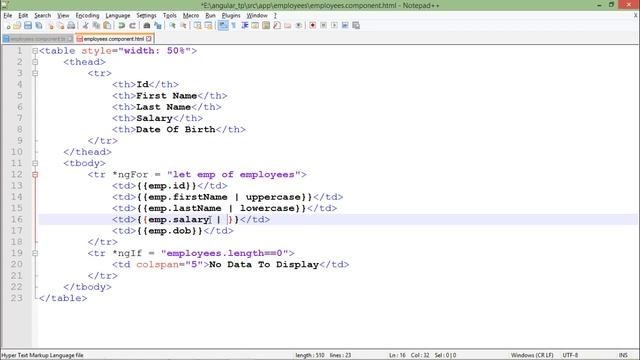This screenshot has width=640, height=360.
Task: Switch to the employees.component.ts tab
Action: click(38, 39)
